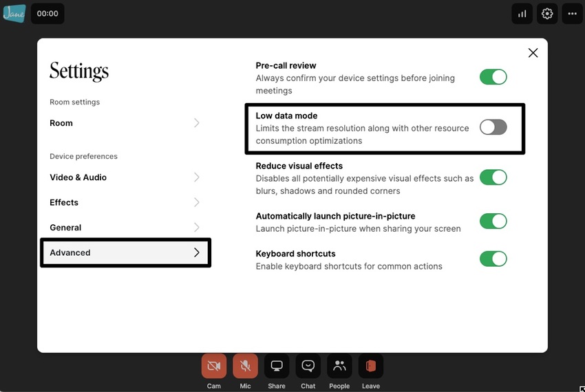
Task: Turn off Reduce visual effects toggle
Action: (x=493, y=177)
